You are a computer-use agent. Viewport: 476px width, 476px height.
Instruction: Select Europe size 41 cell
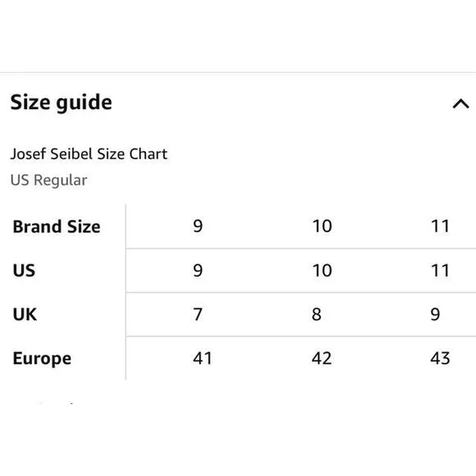[x=203, y=358]
